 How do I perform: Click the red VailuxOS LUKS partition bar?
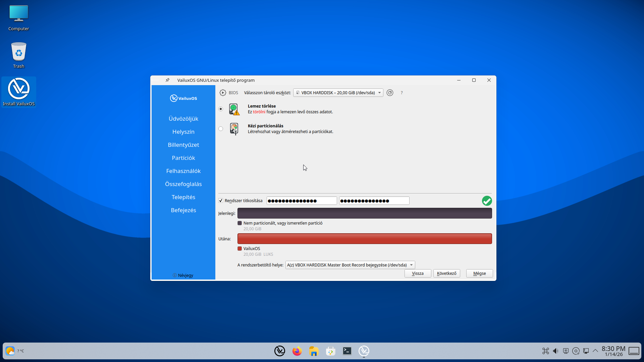pyautogui.click(x=364, y=239)
